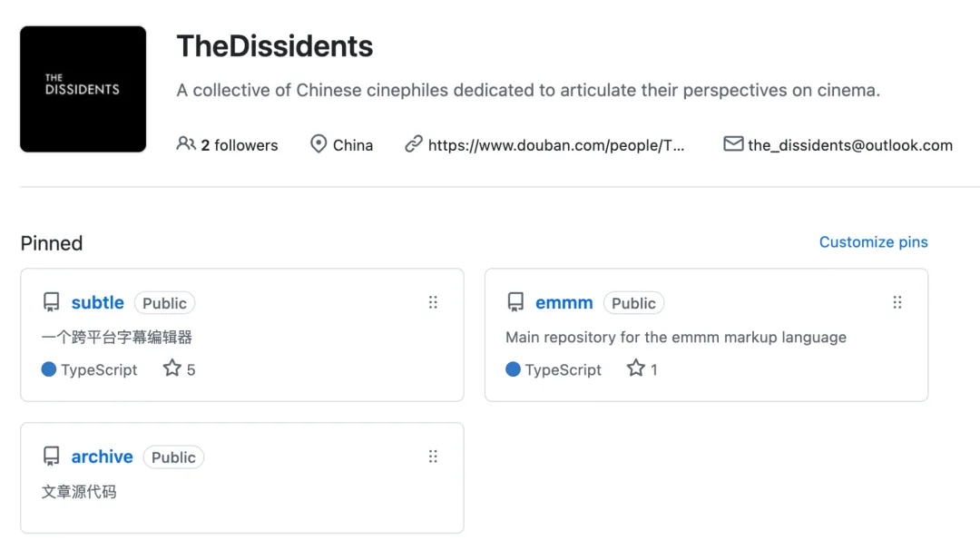Click the star count on subtle
This screenshot has width=980, height=560.
180,369
